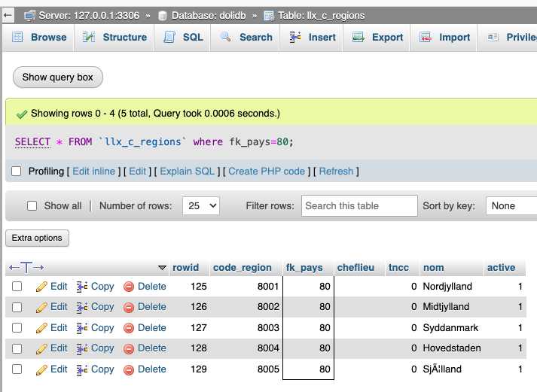The height and width of the screenshot is (392, 537).
Task: Click the Search magnifier icon
Action: [x=226, y=37]
